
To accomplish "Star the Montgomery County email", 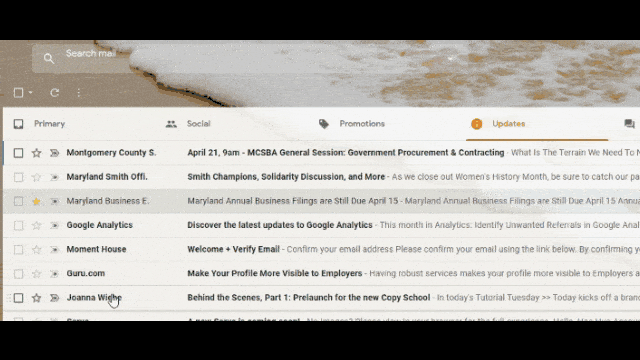I will (x=36, y=153).
